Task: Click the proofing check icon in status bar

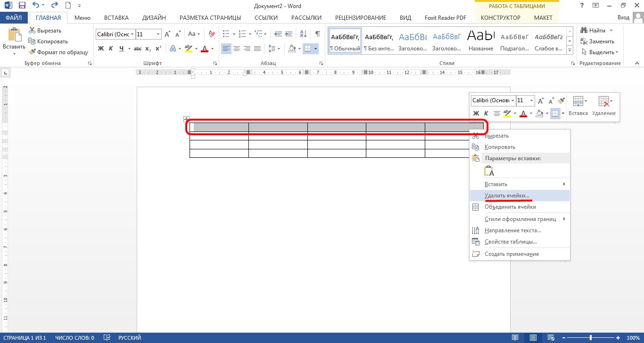Action: click(x=107, y=338)
